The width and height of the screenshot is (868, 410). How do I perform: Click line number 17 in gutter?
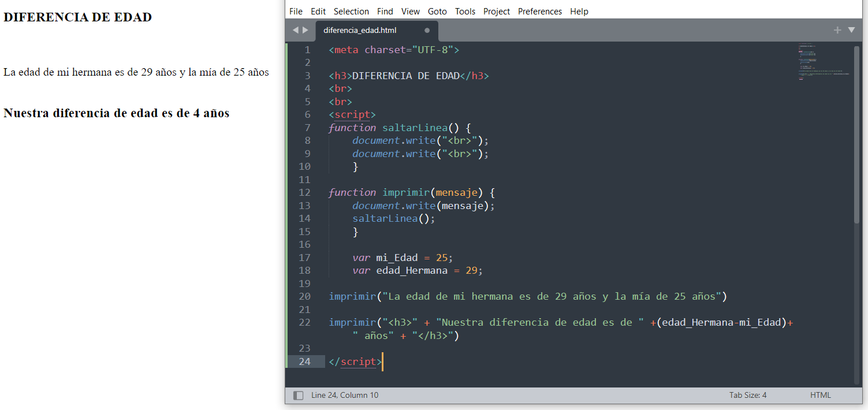304,258
